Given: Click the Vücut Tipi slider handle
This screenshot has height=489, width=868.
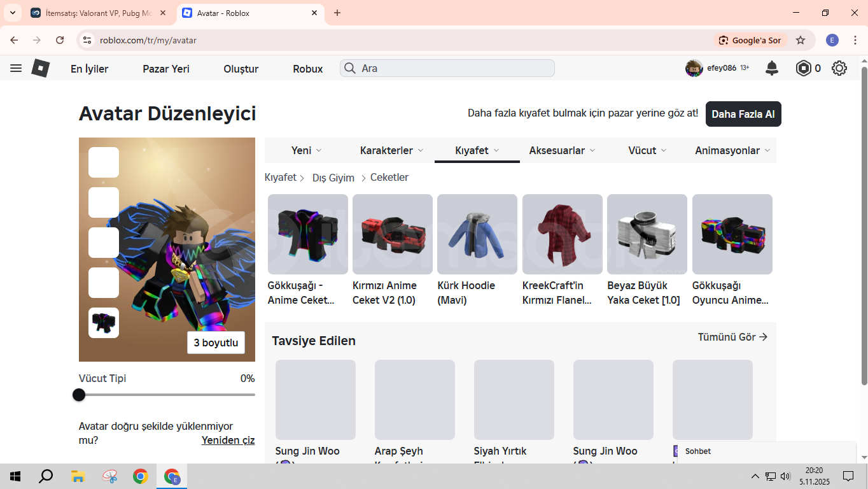Looking at the screenshot, I should 79,395.
